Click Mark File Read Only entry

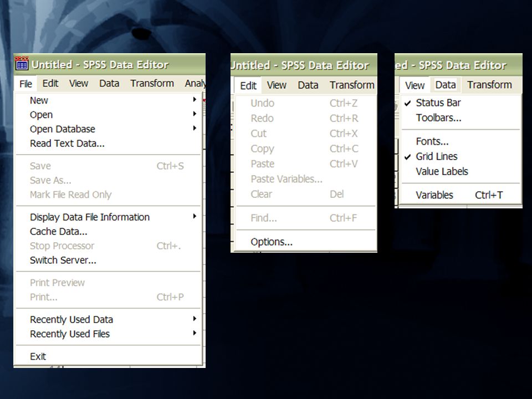[x=109, y=195]
